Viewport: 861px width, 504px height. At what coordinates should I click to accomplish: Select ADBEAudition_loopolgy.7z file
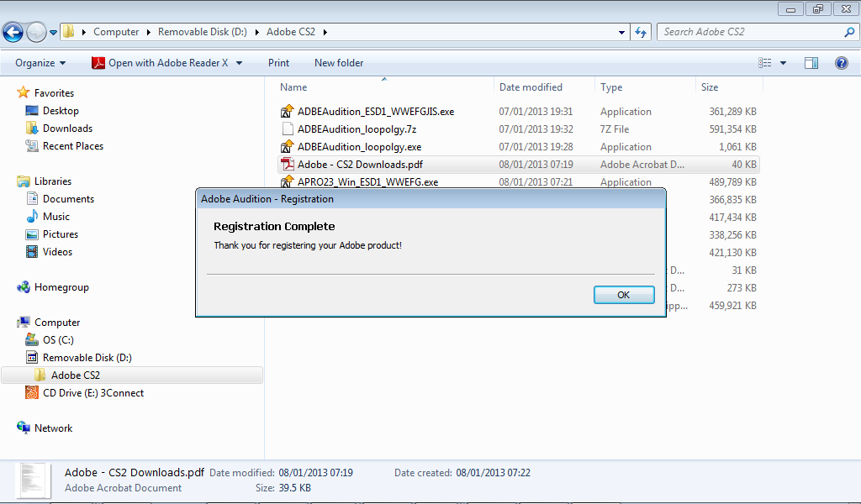click(357, 129)
